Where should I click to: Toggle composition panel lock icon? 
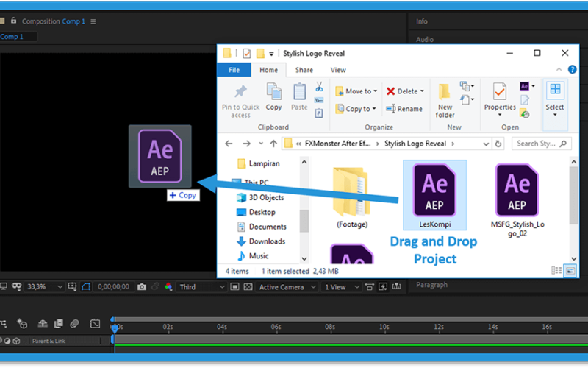[x=13, y=21]
